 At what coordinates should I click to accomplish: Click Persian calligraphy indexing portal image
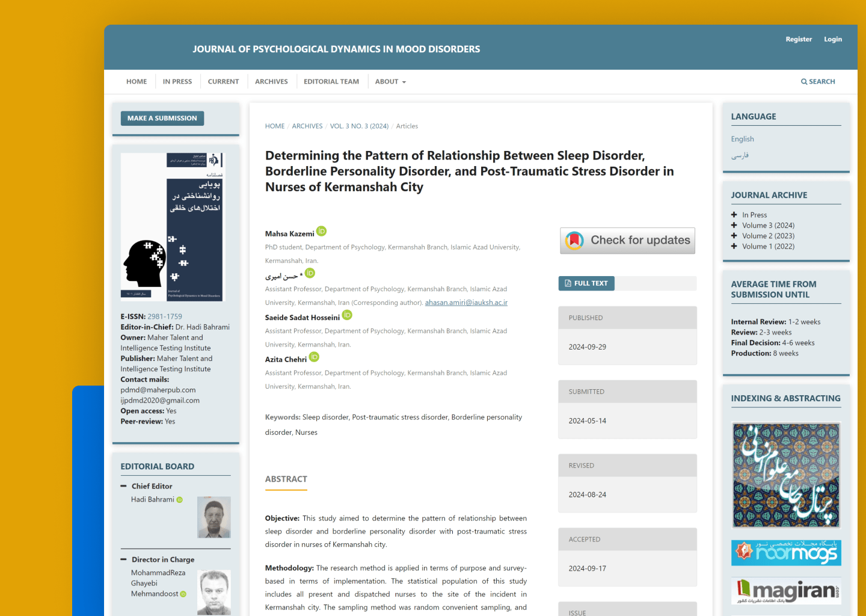tap(786, 475)
